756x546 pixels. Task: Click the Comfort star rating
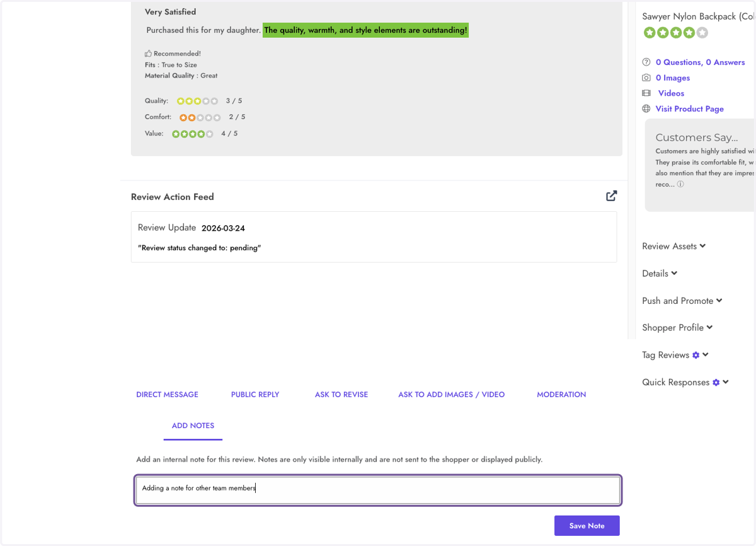[x=200, y=117]
